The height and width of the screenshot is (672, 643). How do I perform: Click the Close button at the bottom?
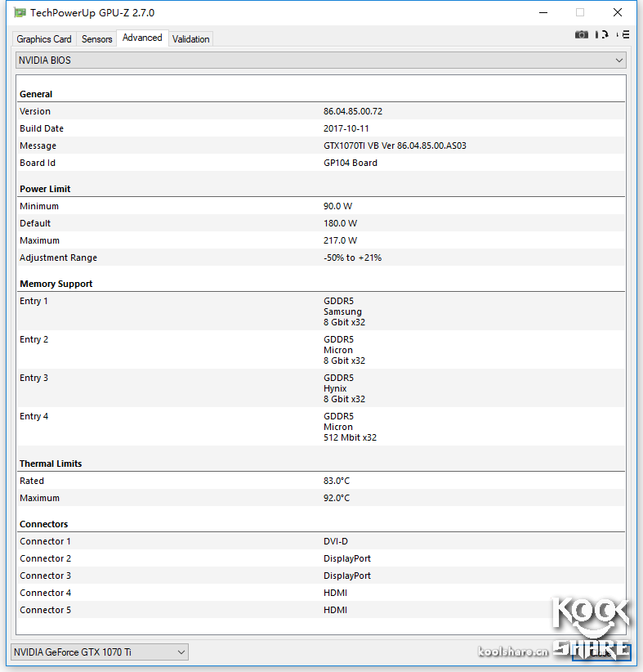[x=601, y=652]
